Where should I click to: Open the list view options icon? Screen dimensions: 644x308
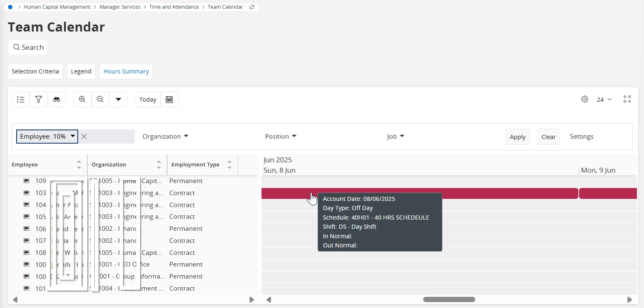pyautogui.click(x=21, y=99)
